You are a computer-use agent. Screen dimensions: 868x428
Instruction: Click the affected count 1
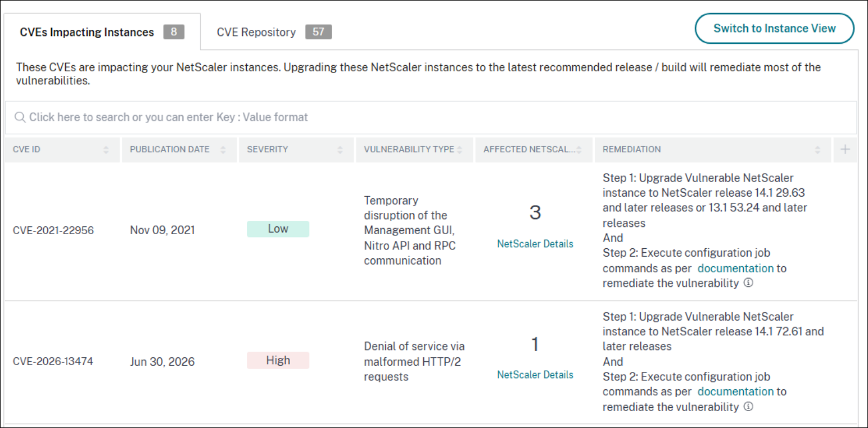535,344
